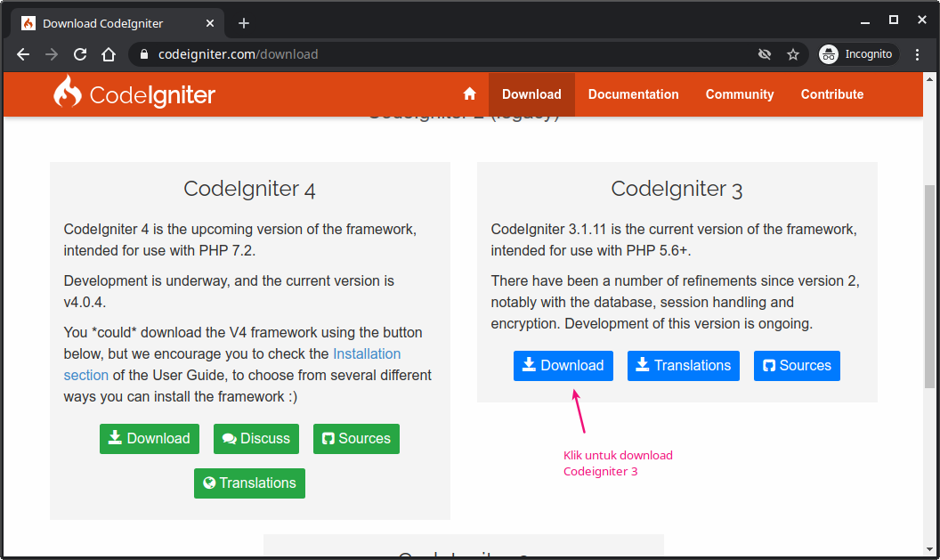
Task: Open site security info via the padlock
Action: 143,54
